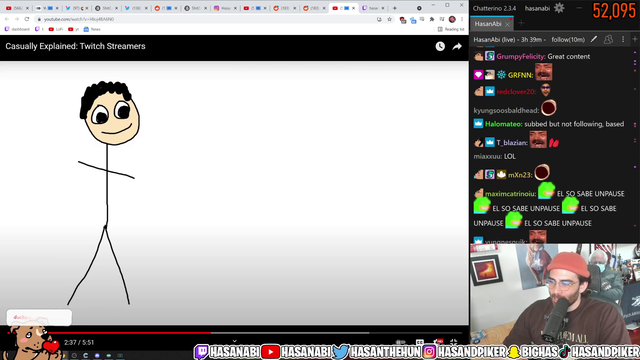Add a new split with plus icon

pos(635,39)
